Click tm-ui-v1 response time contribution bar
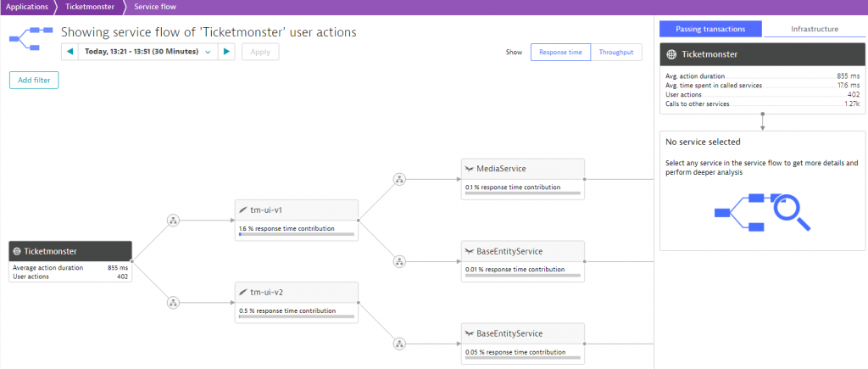The height and width of the screenshot is (369, 868). pos(296,236)
